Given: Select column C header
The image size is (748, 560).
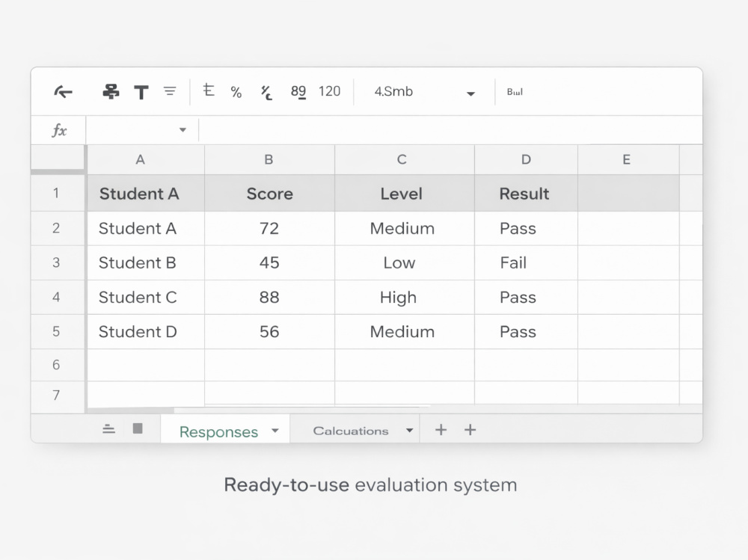Looking at the screenshot, I should click(405, 160).
